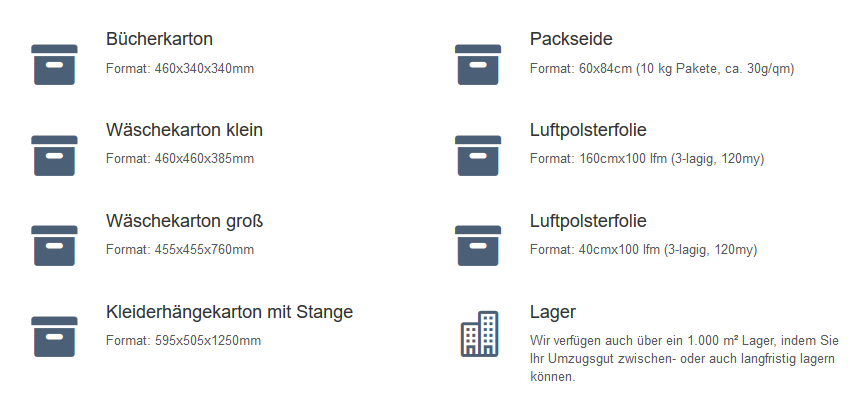Click the box icon for 40cm Luftpolsterfolie
Screen dimensions: 868x407
(x=478, y=246)
